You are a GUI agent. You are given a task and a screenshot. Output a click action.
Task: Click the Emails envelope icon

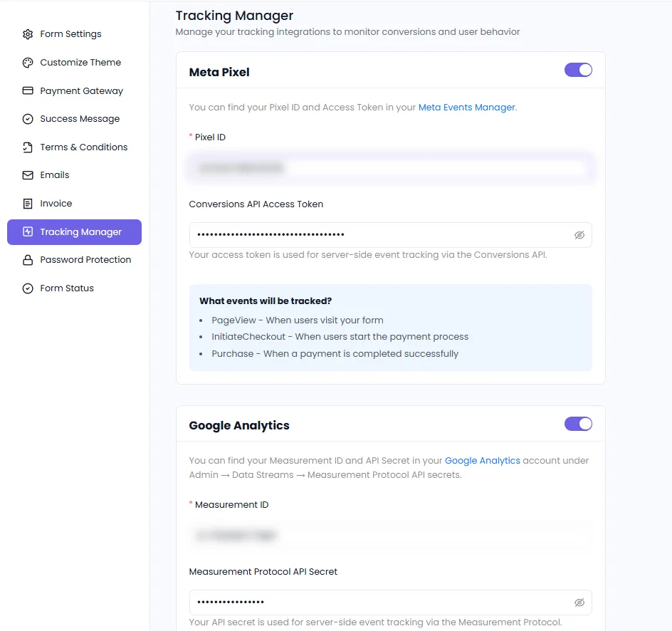[x=28, y=175]
